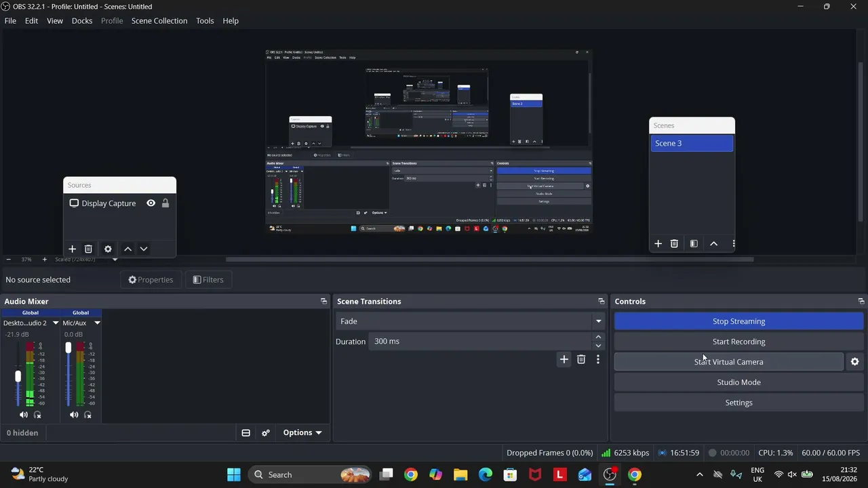Open transition properties three-dot menu
The width and height of the screenshot is (868, 488).
point(597,359)
